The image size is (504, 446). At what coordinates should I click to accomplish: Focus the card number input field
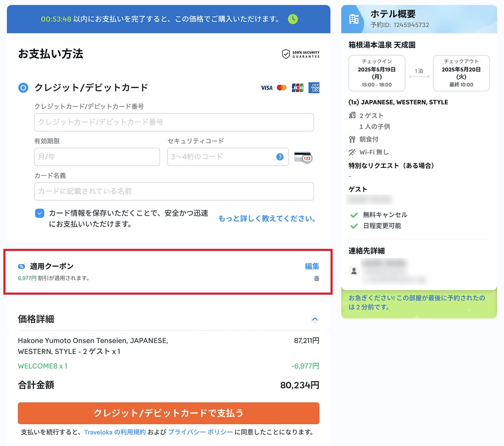174,122
